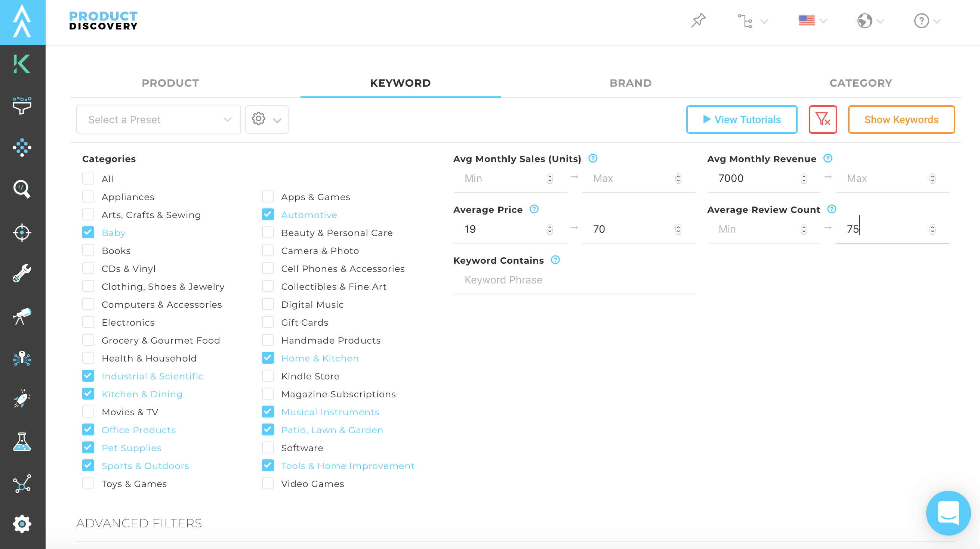
Task: Click the ADVANCED FILTERS heading
Action: [x=139, y=523]
